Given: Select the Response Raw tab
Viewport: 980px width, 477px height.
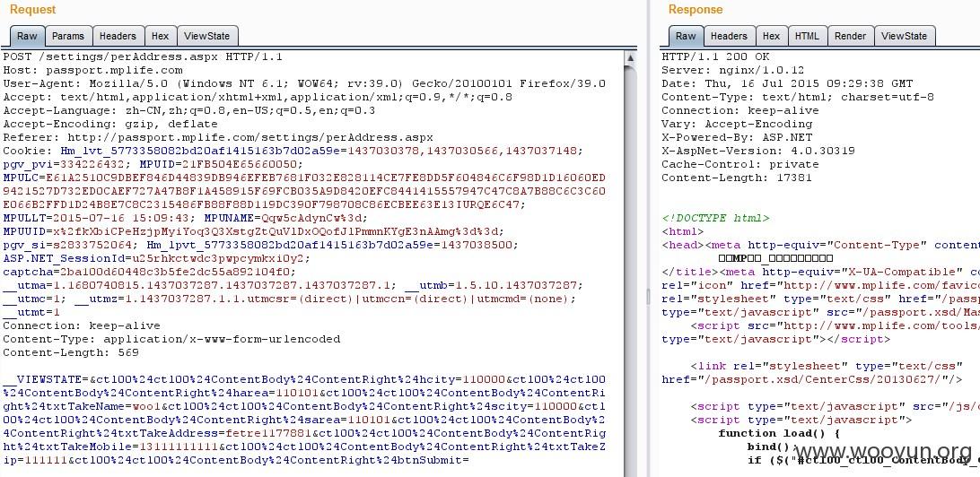Looking at the screenshot, I should pyautogui.click(x=686, y=36).
